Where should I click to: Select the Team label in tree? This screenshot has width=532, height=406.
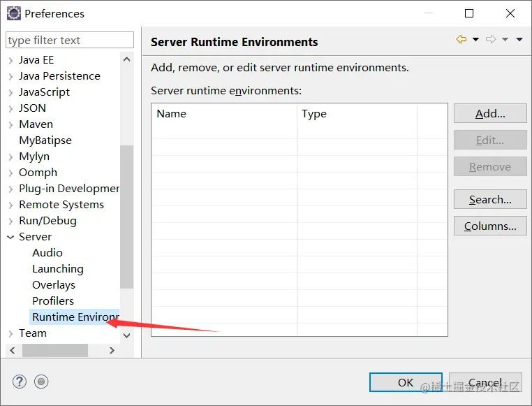(x=33, y=333)
